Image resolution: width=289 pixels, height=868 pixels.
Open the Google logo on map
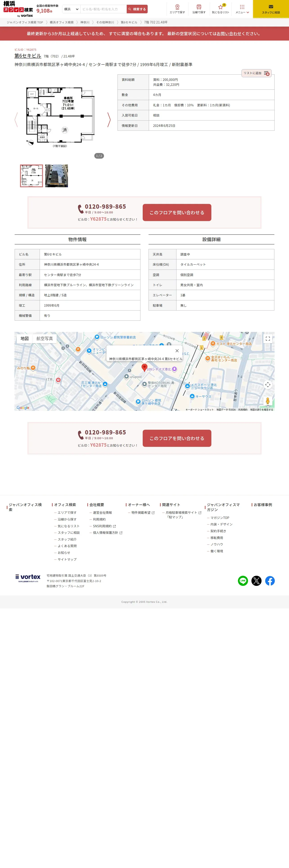pos(23,408)
